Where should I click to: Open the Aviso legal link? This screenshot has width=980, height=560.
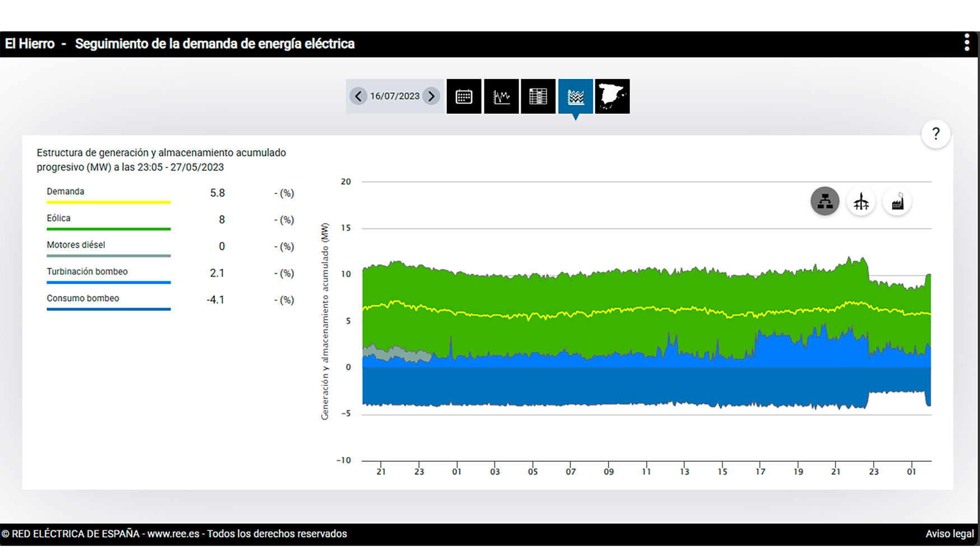[949, 534]
